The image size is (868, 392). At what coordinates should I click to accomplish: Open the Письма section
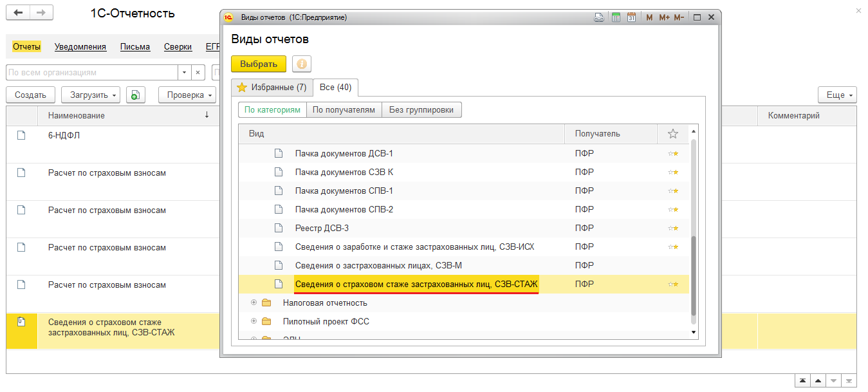click(x=135, y=46)
